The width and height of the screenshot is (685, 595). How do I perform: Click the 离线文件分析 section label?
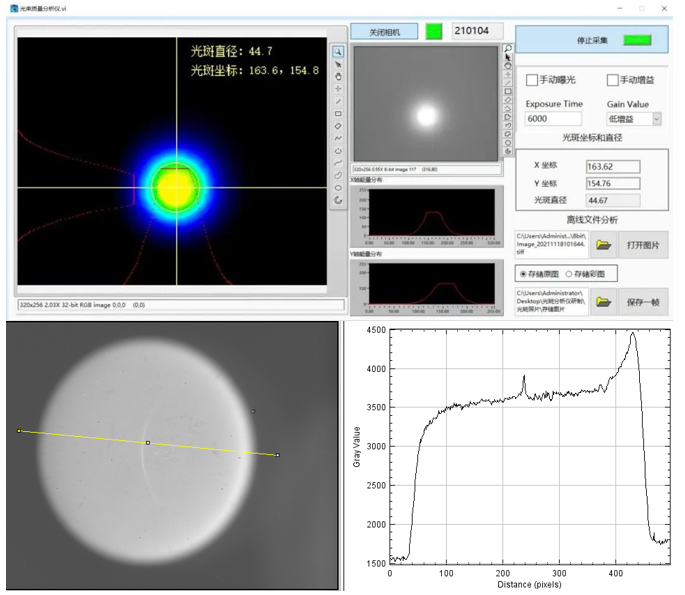592,219
